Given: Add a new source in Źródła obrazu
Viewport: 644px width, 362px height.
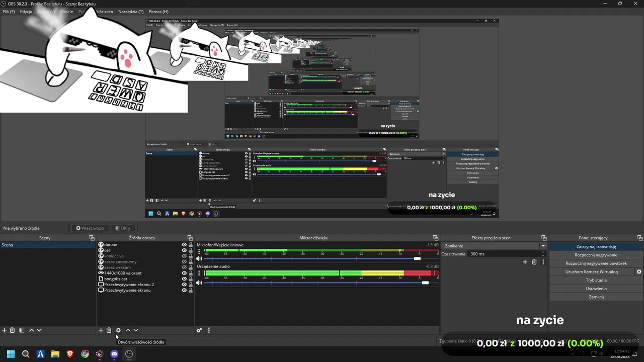Looking at the screenshot, I should (x=101, y=330).
